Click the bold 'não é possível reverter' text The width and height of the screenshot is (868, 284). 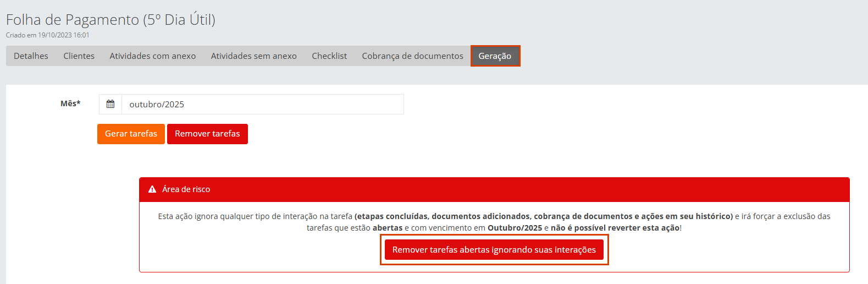(x=615, y=228)
